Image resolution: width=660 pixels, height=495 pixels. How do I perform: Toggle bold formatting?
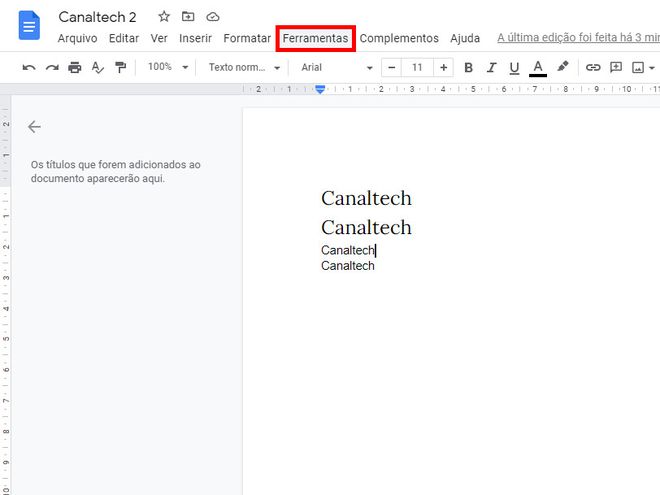pos(468,67)
